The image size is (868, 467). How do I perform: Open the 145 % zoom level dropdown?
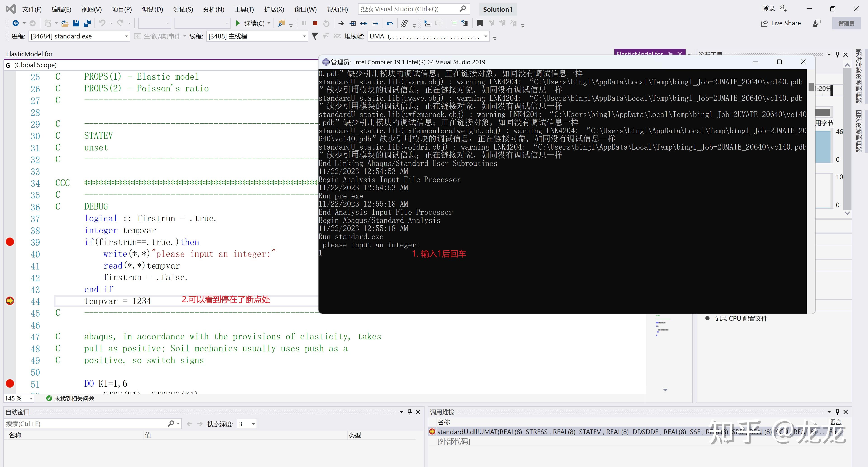coord(31,398)
